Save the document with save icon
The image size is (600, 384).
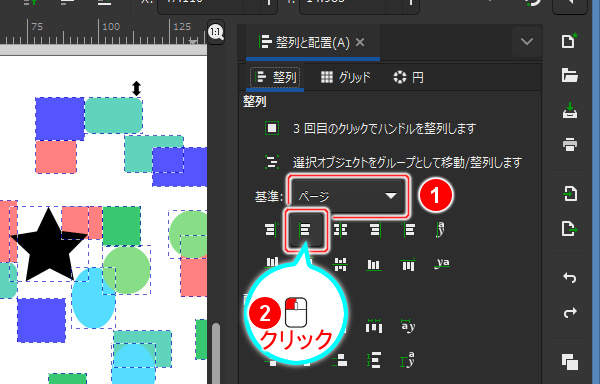[x=569, y=110]
